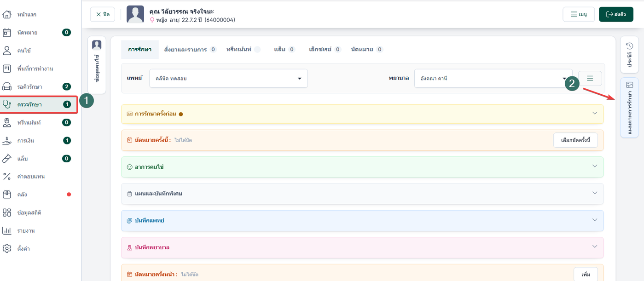Click the ส่งตัว button

point(616,14)
